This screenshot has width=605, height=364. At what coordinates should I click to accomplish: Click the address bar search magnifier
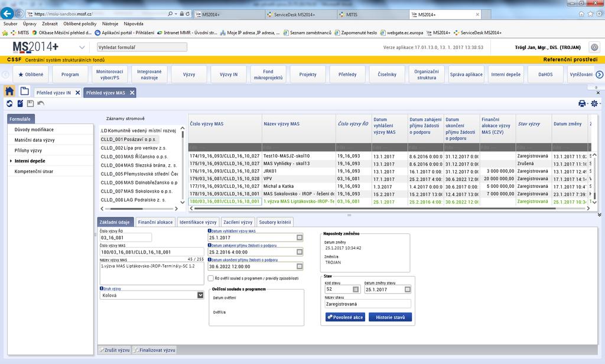170,14
